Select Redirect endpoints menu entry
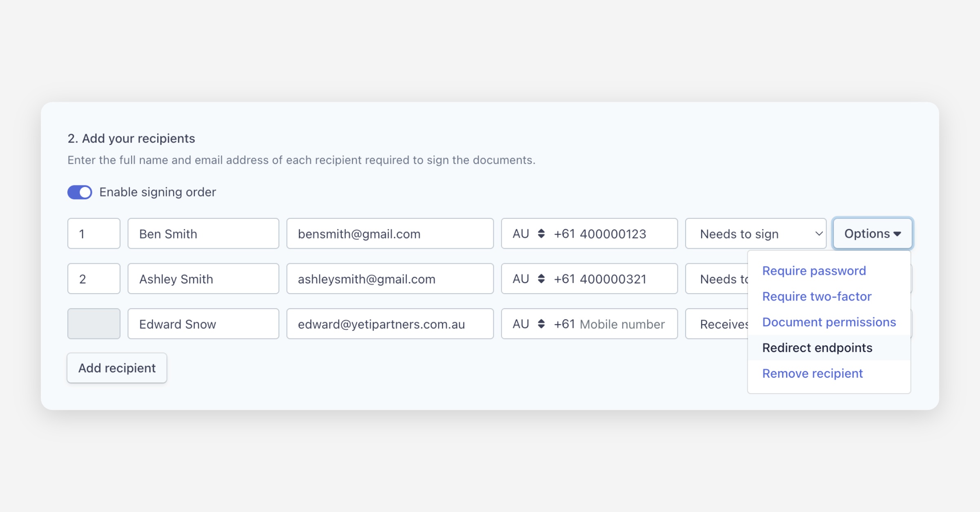Viewport: 980px width, 512px height. click(x=817, y=348)
